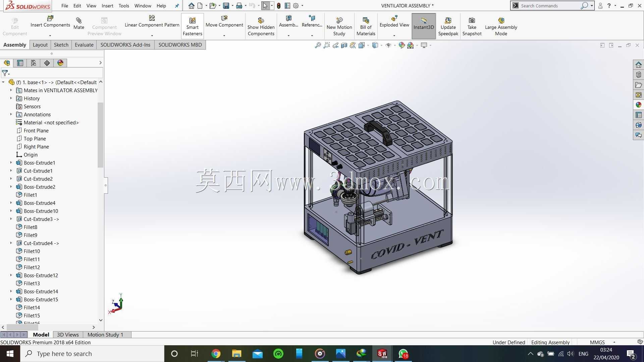Open File Explorer in the task pane
The image size is (644, 362).
pos(638,85)
